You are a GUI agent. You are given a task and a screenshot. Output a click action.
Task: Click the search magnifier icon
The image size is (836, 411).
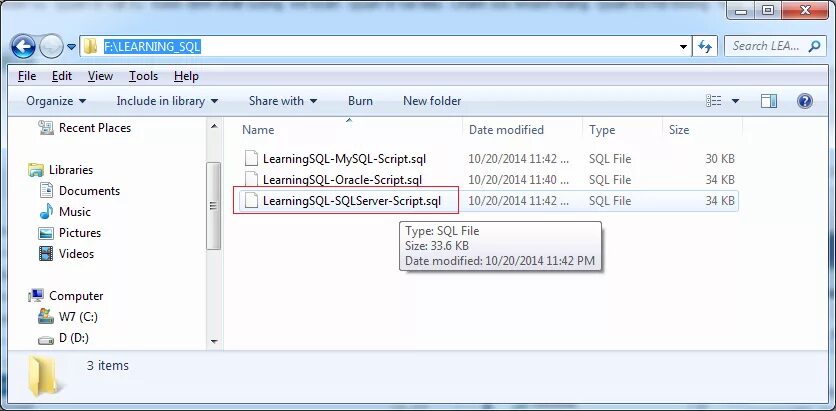point(814,46)
